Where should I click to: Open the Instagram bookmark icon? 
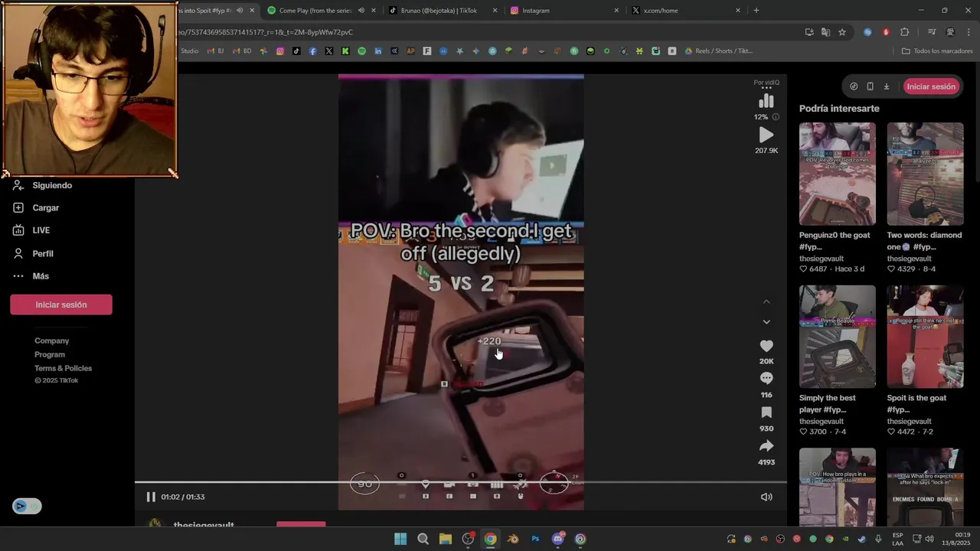(280, 51)
